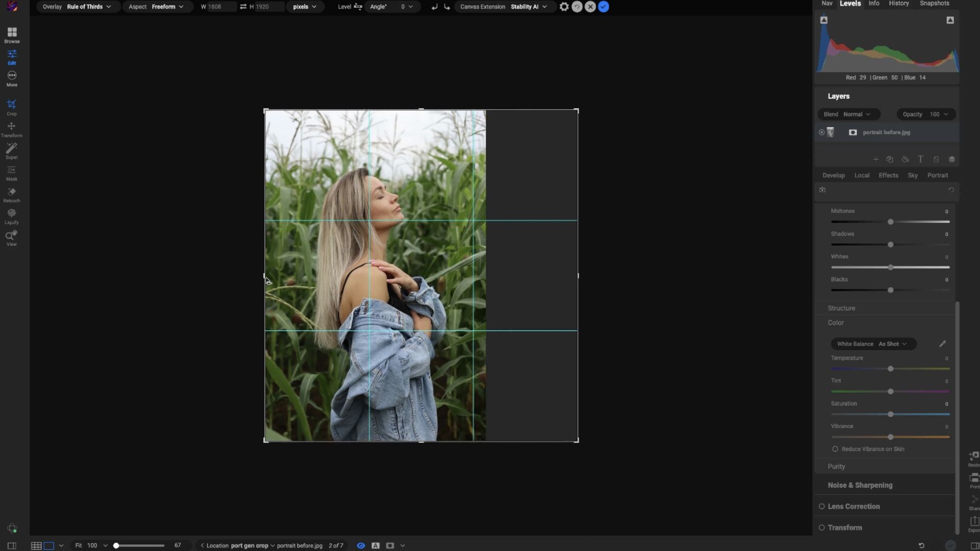This screenshot has height=551, width=980.
Task: Select the Mask tool
Action: click(x=11, y=172)
